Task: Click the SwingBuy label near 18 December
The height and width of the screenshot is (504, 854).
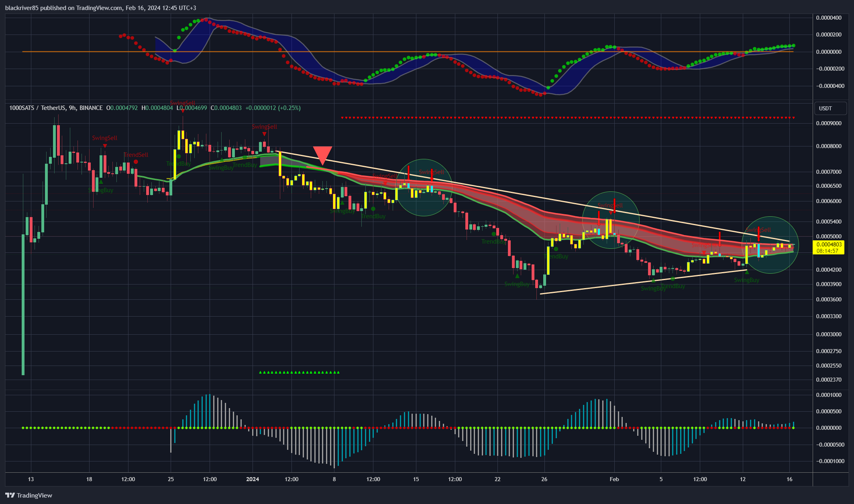Action: coord(101,190)
